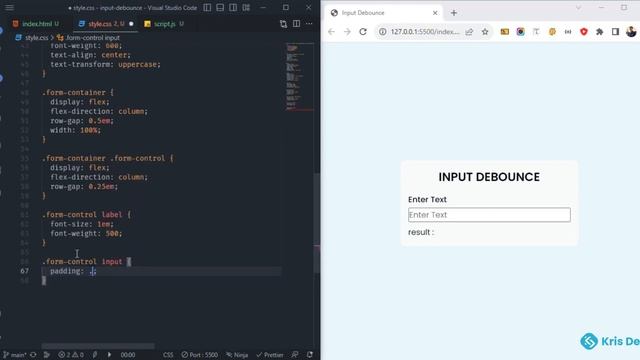Click Ninja status bar item

tap(237, 355)
